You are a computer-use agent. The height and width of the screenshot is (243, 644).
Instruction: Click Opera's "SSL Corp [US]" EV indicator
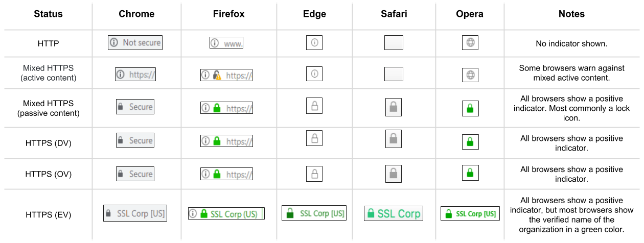470,214
